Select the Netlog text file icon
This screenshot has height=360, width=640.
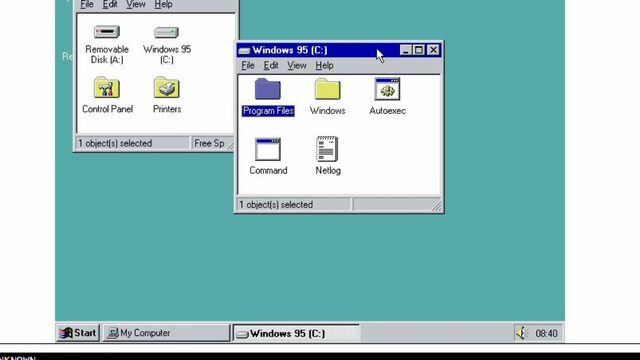click(x=327, y=149)
